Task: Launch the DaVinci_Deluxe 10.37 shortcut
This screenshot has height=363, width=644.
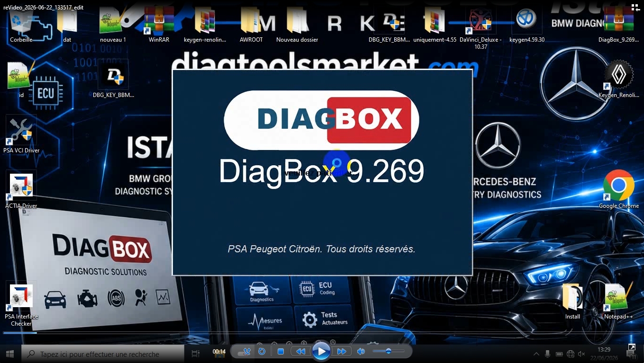Action: [481, 27]
